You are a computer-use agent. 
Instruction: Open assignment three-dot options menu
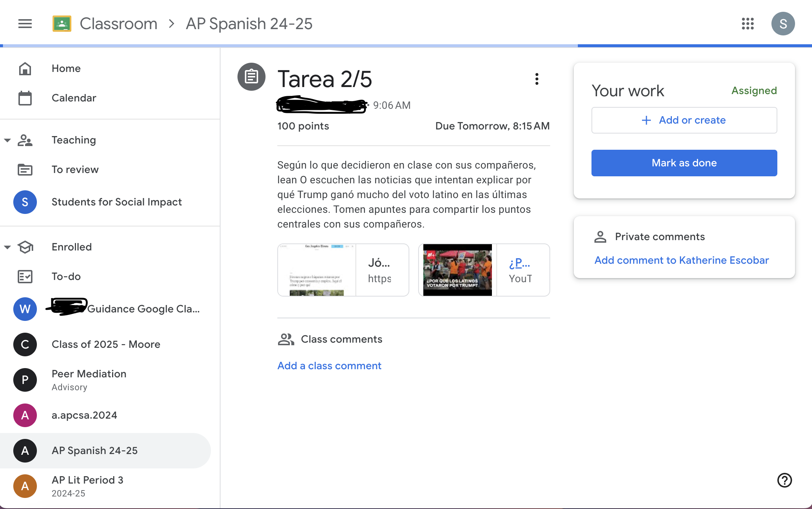click(537, 79)
